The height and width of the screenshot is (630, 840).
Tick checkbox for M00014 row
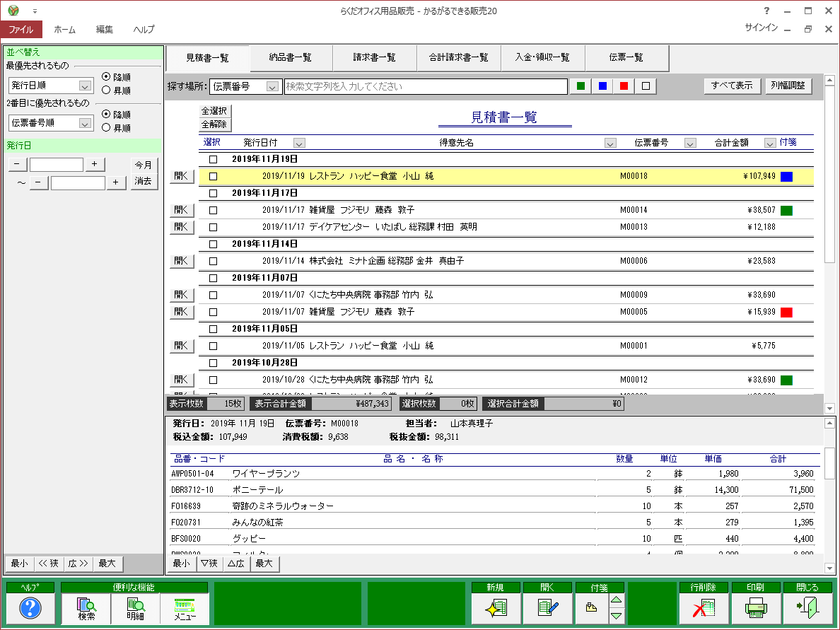[x=214, y=210]
